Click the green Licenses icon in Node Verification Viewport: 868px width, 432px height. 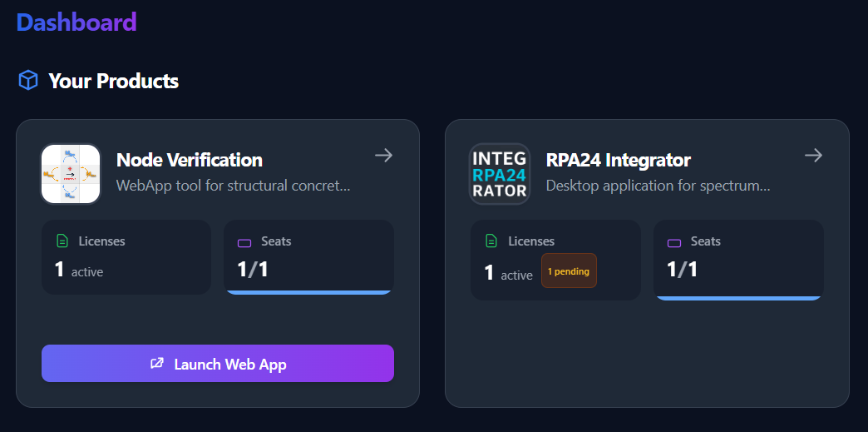pyautogui.click(x=62, y=241)
